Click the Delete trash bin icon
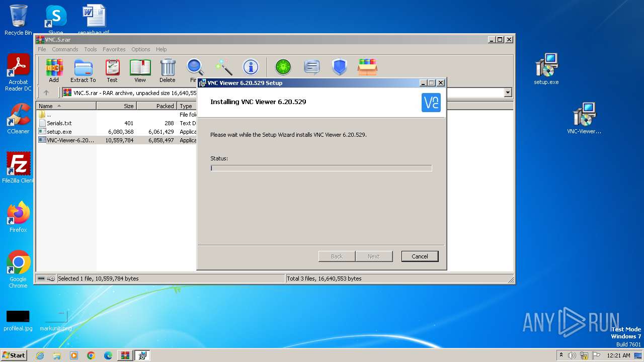Image resolution: width=644 pixels, height=362 pixels. click(x=168, y=70)
